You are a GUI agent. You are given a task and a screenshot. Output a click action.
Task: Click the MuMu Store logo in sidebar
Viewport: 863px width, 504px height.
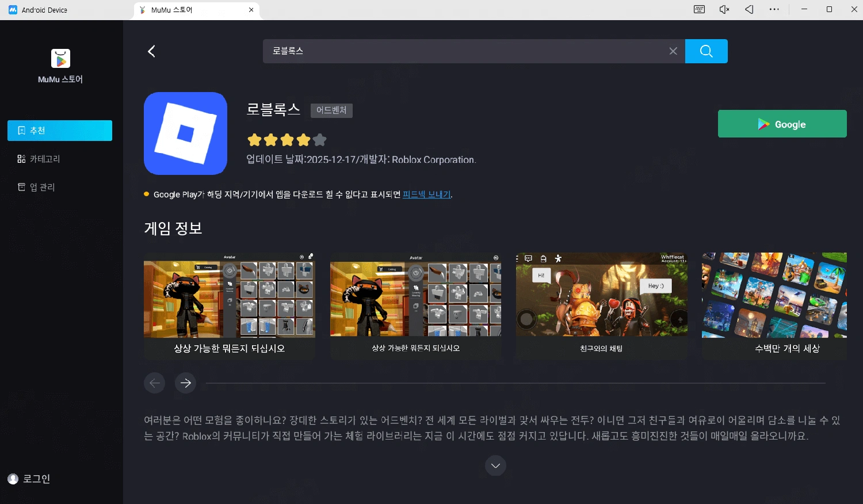click(x=60, y=59)
